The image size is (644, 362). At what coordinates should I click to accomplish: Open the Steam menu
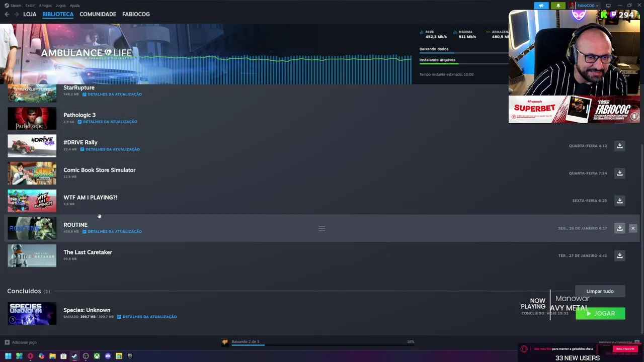click(13, 6)
